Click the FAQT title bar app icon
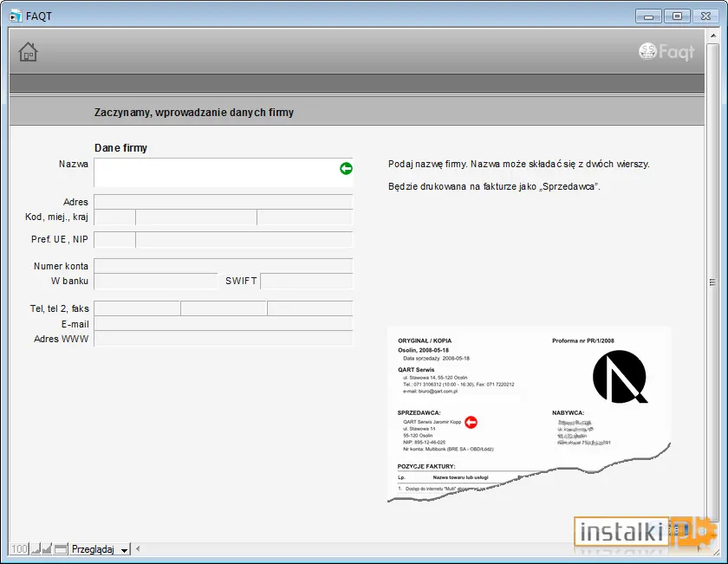This screenshot has width=728, height=564. click(16, 16)
